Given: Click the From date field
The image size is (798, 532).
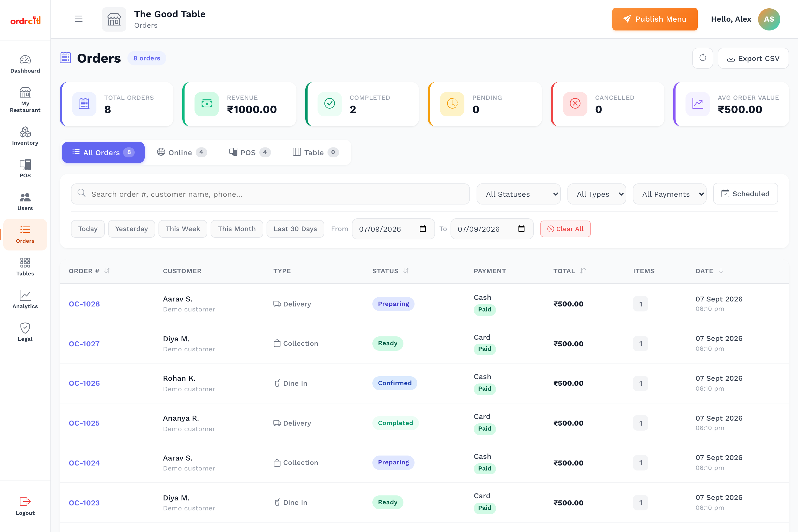Looking at the screenshot, I should pyautogui.click(x=393, y=229).
